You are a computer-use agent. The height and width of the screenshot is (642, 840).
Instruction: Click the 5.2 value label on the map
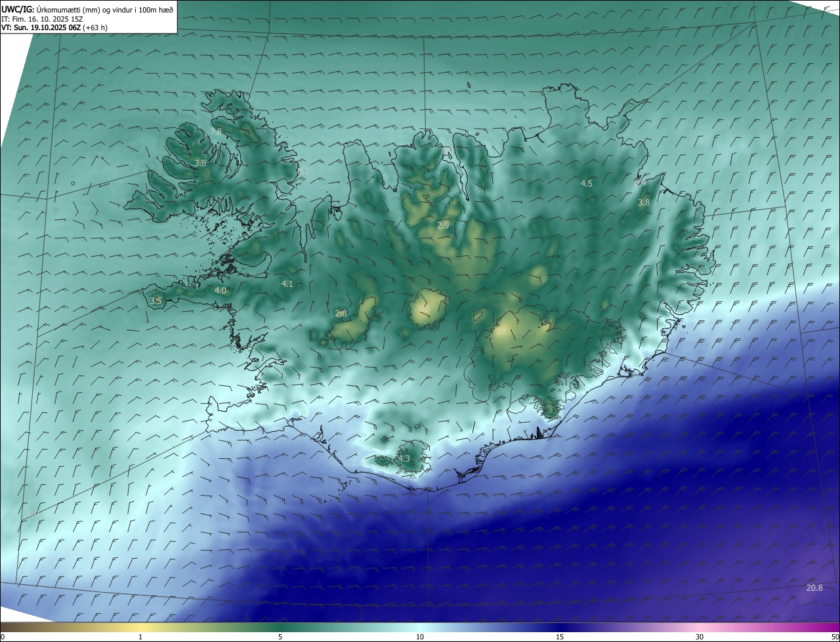click(303, 171)
